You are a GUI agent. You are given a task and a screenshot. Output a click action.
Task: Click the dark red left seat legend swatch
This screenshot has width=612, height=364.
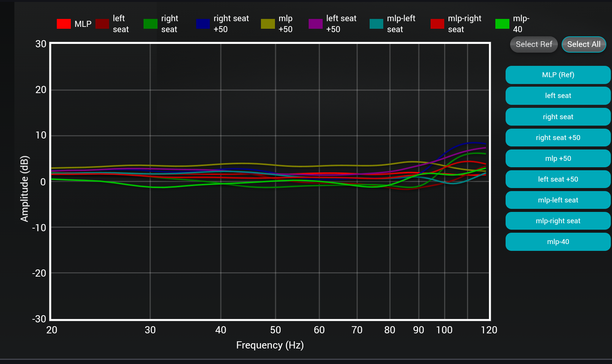click(x=102, y=24)
